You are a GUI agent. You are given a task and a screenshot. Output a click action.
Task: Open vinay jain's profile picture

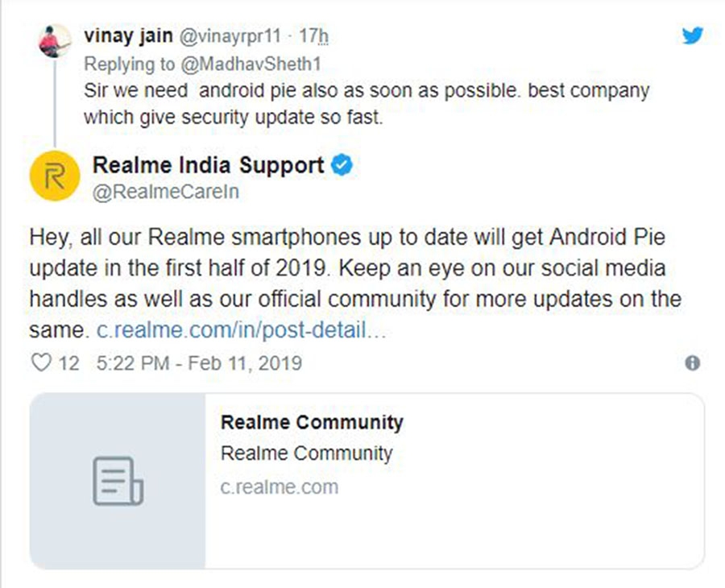coord(55,41)
